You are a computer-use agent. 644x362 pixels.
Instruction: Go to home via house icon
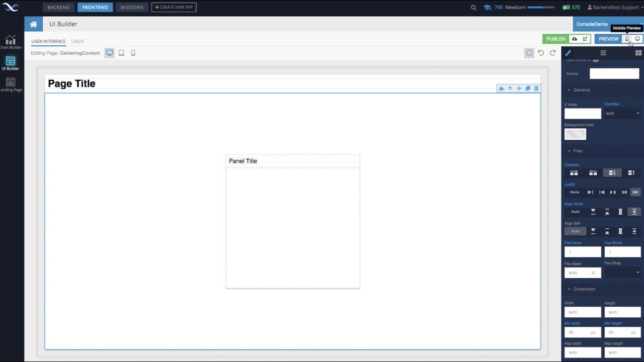click(33, 24)
